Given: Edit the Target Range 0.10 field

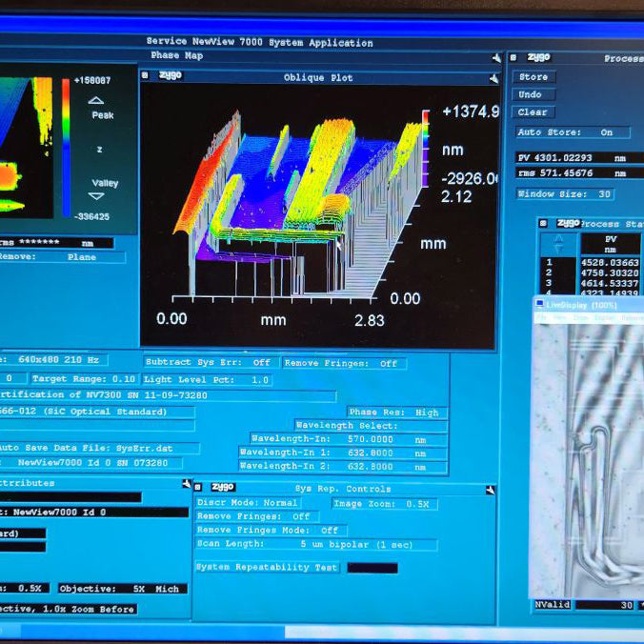Looking at the screenshot, I should (84, 378).
